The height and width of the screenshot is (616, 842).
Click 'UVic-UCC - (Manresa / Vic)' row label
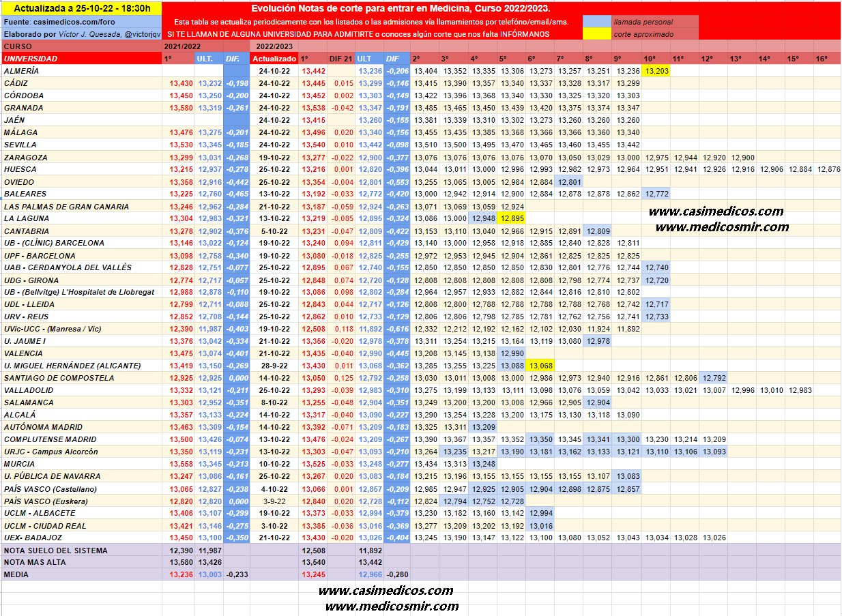coord(81,329)
